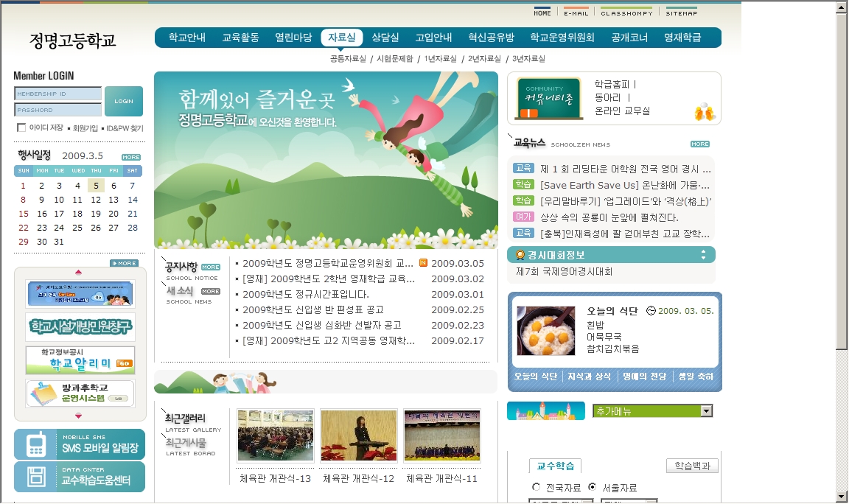Cycle the 경시대회정보 up/down arrows
The image size is (849, 504).
703,255
